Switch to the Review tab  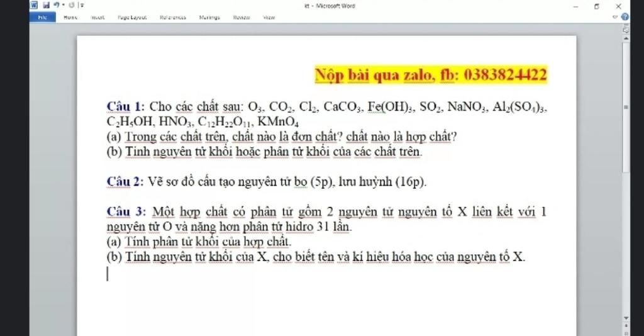point(241,17)
